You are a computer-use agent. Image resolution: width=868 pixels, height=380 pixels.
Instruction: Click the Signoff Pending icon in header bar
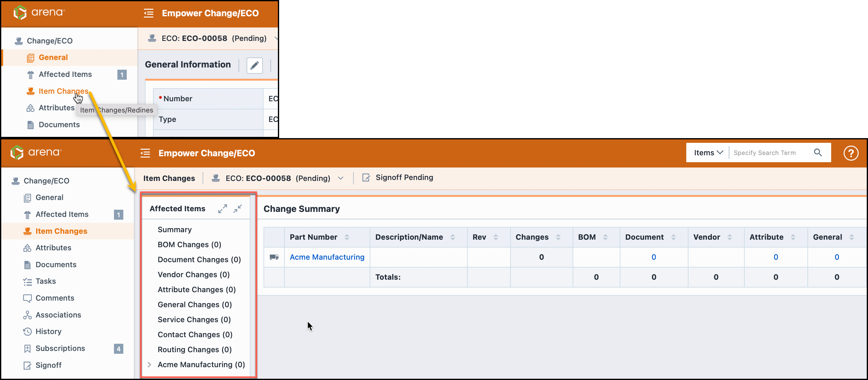point(366,177)
